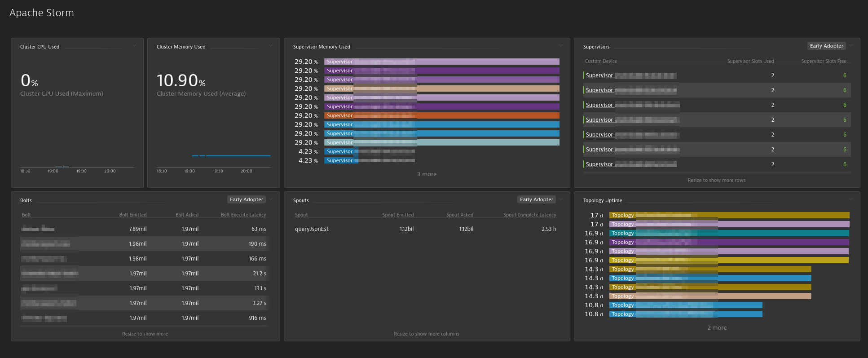Click the Apache Storm dashboard title

42,13
